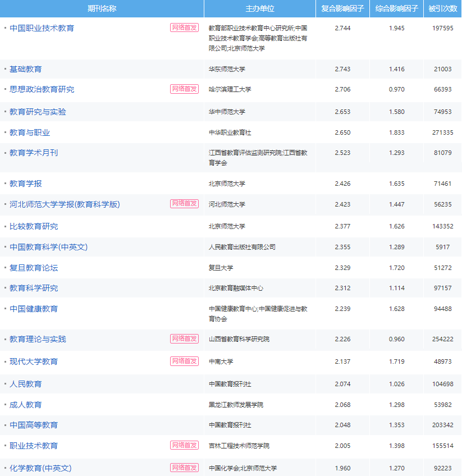Click 网络首发 badge for 化学教育(中英文)

click(184, 468)
